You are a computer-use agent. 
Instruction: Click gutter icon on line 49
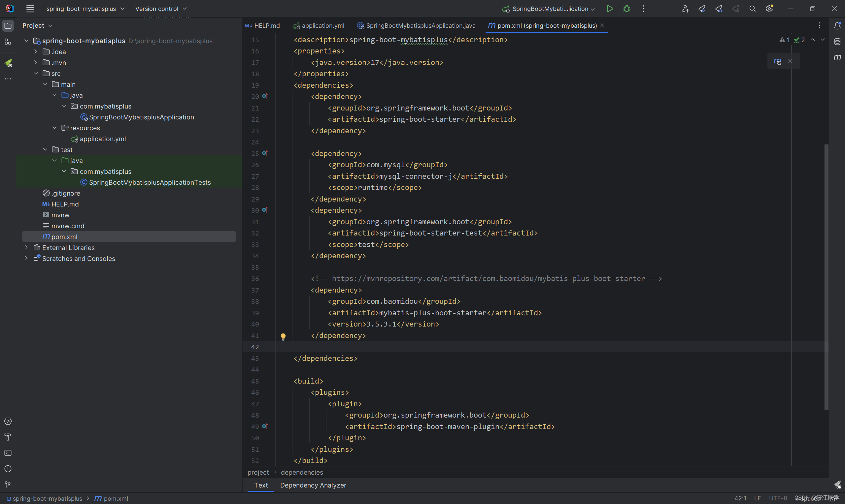tap(265, 426)
